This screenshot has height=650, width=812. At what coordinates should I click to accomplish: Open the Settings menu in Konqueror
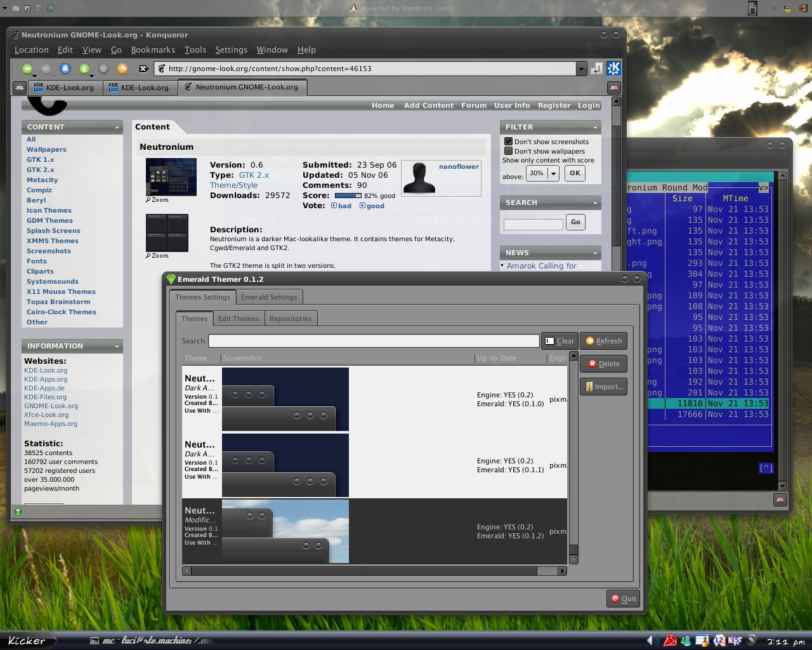point(231,50)
